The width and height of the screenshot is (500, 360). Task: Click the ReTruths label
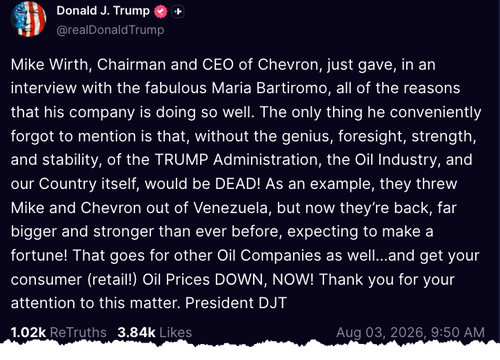pos(78,332)
